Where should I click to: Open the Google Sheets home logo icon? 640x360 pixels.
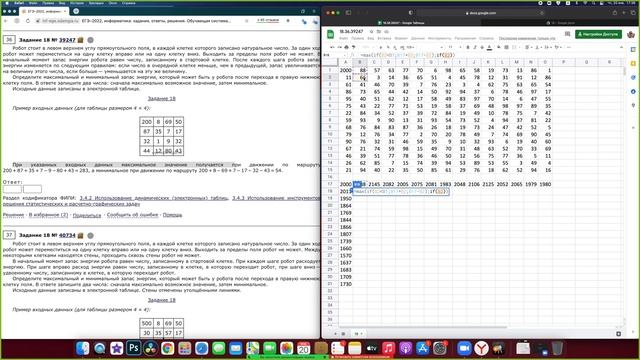coord(330,34)
